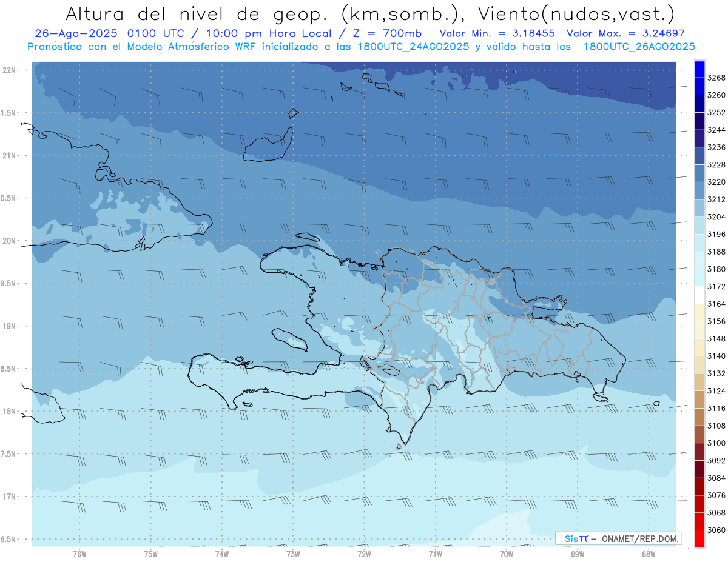728x562 pixels.
Task: Click the 'Z = 700mb' level text
Action: click(x=388, y=34)
